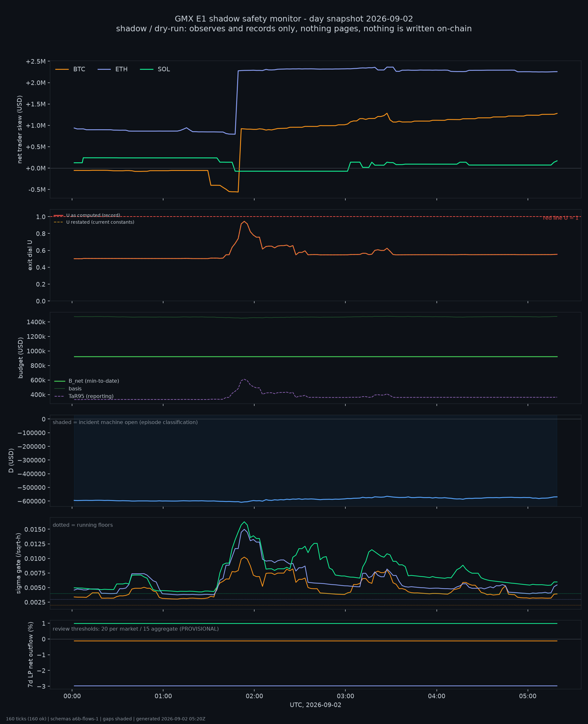Click the '0.6' tick on exit dial axis
This screenshot has width=588, height=724.
41,251
